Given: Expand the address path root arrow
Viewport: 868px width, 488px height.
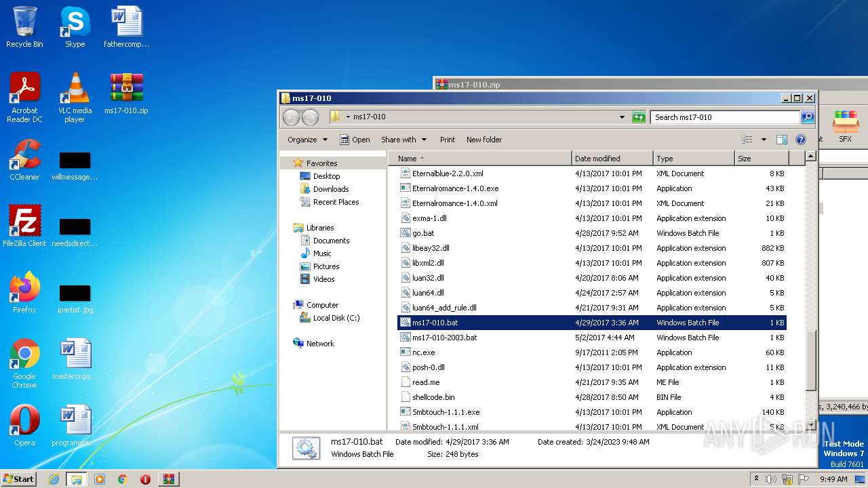Looking at the screenshot, I should point(348,117).
